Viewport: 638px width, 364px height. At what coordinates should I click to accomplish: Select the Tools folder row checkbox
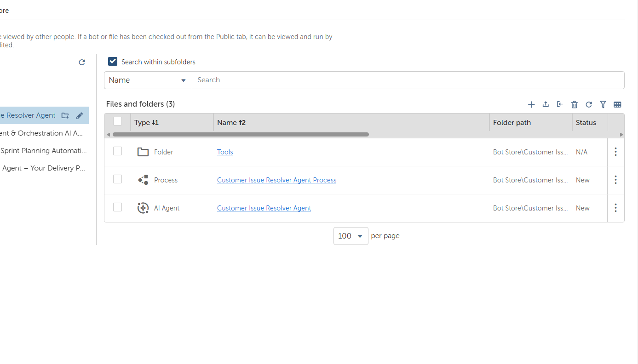point(118,151)
